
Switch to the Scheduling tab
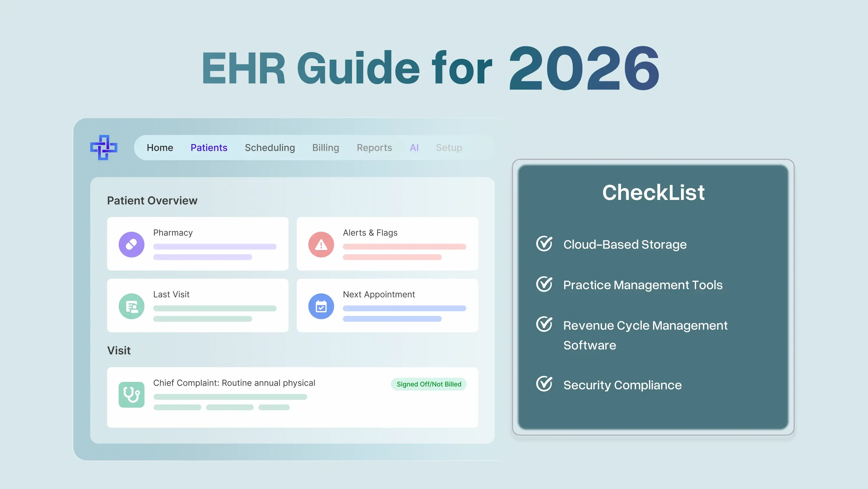click(270, 147)
